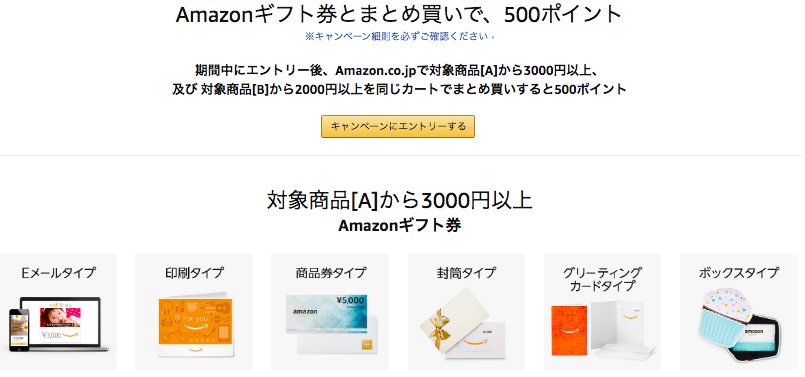Choose the 商品券タイプ label
The image size is (805, 377).
(331, 273)
